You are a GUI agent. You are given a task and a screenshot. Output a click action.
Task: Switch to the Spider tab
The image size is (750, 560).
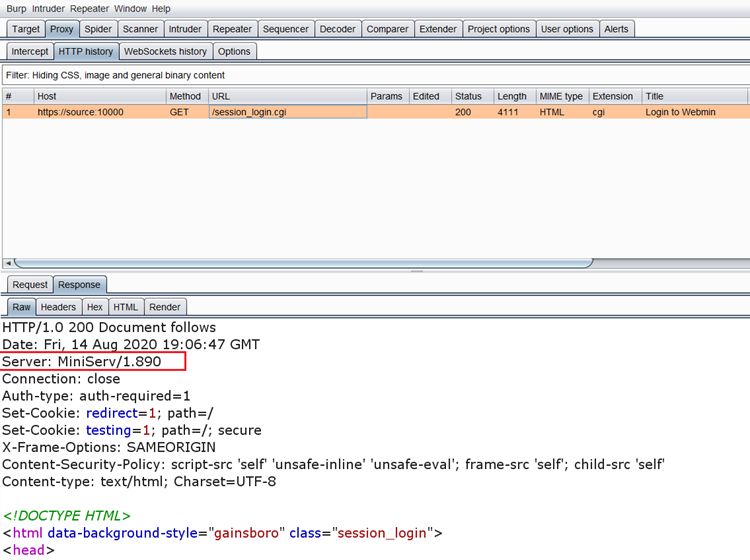98,29
